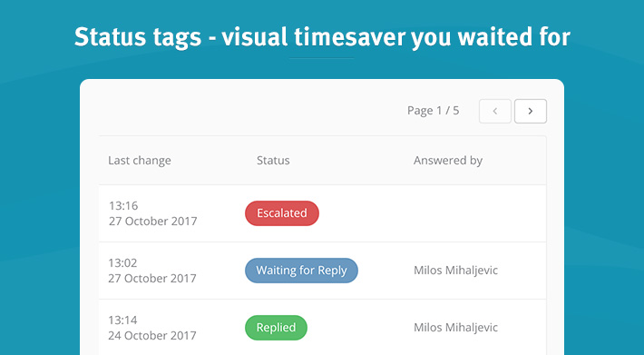Click the 13:02 time stamp
Image resolution: width=644 pixels, height=355 pixels.
pyautogui.click(x=122, y=263)
